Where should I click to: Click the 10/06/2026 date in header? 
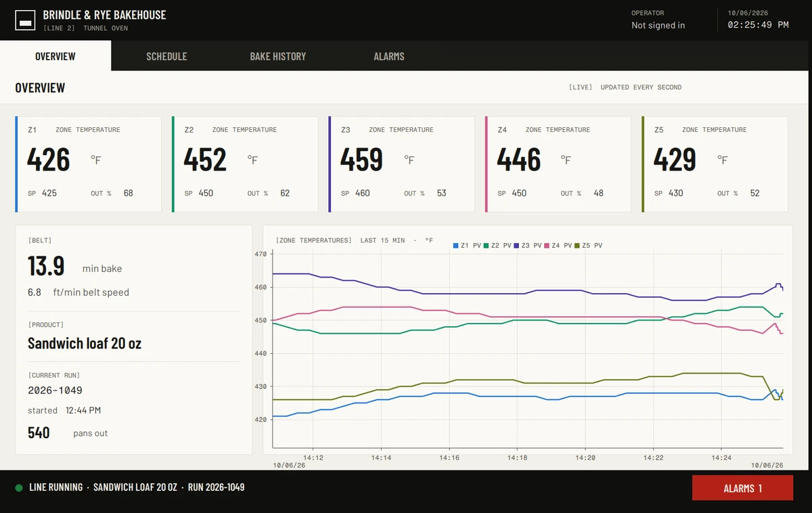click(x=748, y=13)
